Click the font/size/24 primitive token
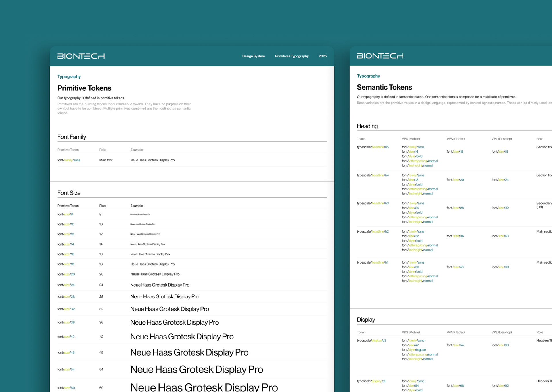The image size is (552, 392). [x=66, y=285]
